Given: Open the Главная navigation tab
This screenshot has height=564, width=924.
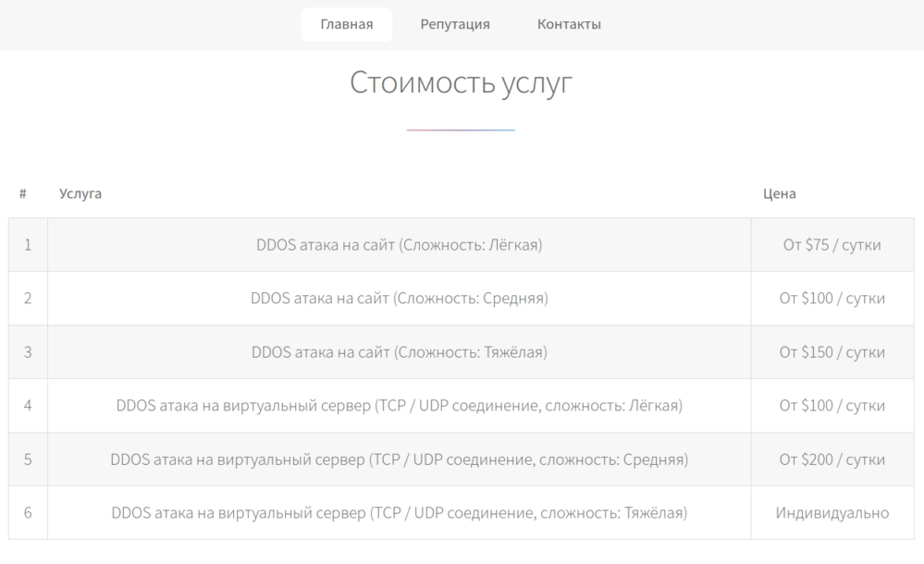Looking at the screenshot, I should pos(347,24).
